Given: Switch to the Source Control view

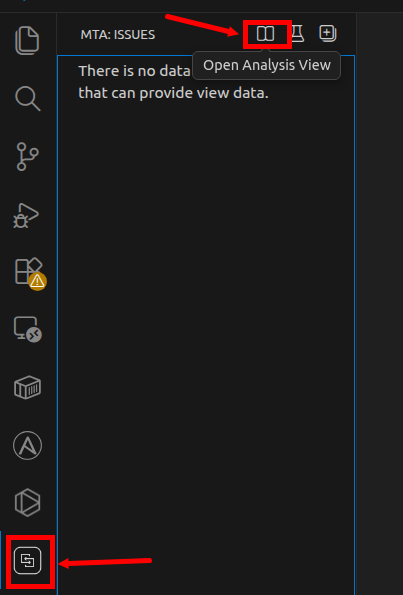Looking at the screenshot, I should click(27, 156).
